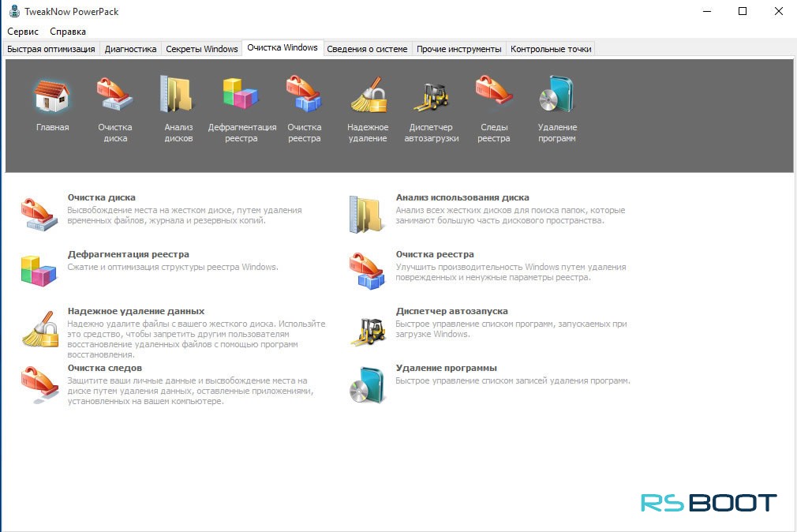Click disc icon beside Удаление программы
797x532 pixels.
[367, 385]
